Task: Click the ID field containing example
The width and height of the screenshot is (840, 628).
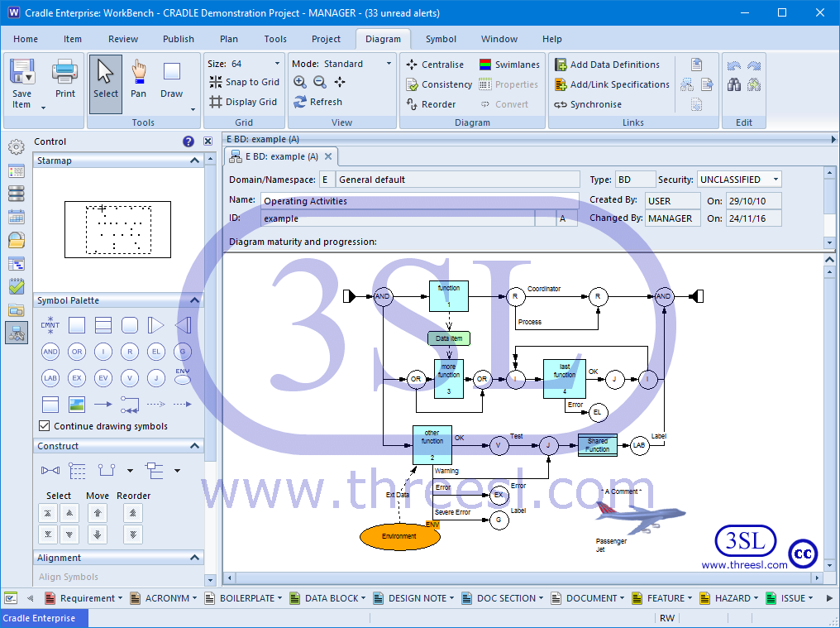Action: 398,218
